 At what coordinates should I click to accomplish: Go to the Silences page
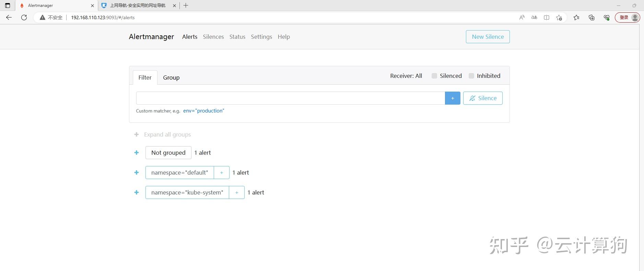pos(213,37)
